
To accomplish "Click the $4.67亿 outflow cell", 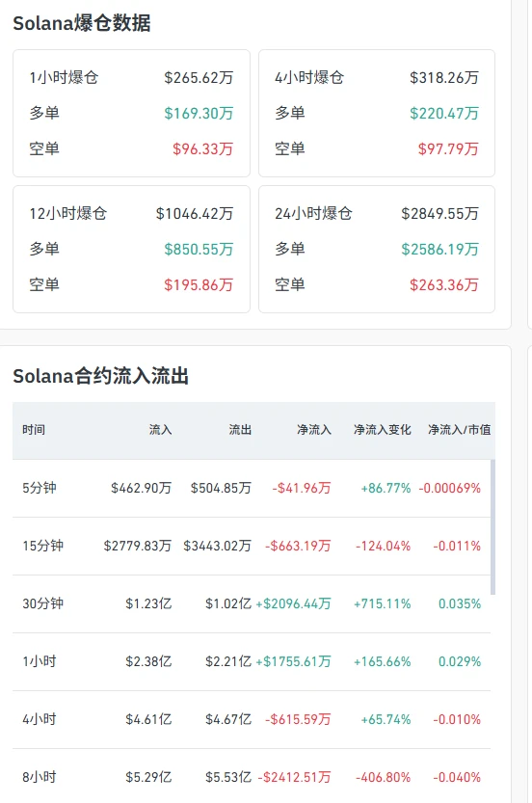I will pyautogui.click(x=228, y=719).
